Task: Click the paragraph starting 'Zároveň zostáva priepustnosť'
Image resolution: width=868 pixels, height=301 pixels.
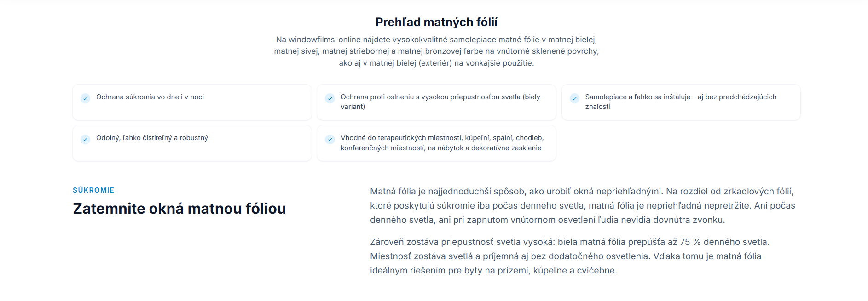Action: coord(570,256)
